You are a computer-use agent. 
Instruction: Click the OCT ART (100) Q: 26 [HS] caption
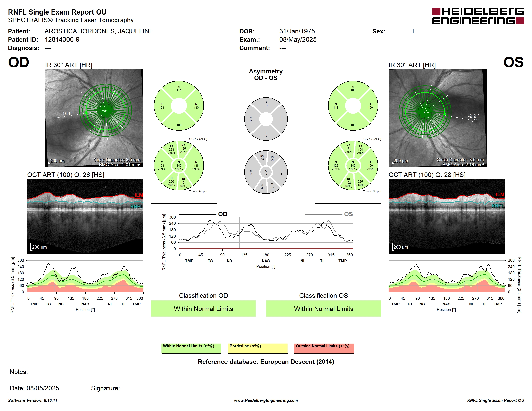pyautogui.click(x=66, y=175)
